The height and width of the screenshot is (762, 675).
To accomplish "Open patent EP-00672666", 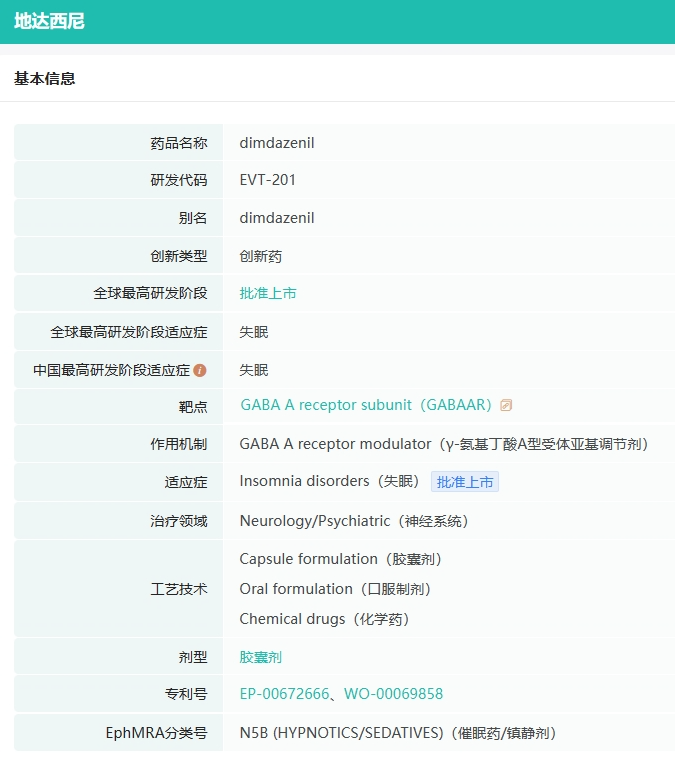I will click(x=284, y=694).
